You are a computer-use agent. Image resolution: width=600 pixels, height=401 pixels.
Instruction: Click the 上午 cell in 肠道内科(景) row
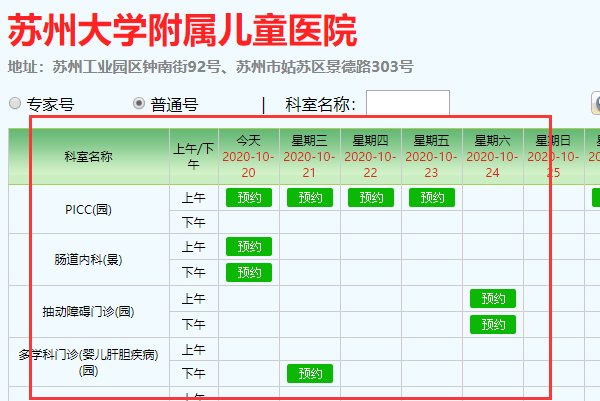(x=194, y=247)
